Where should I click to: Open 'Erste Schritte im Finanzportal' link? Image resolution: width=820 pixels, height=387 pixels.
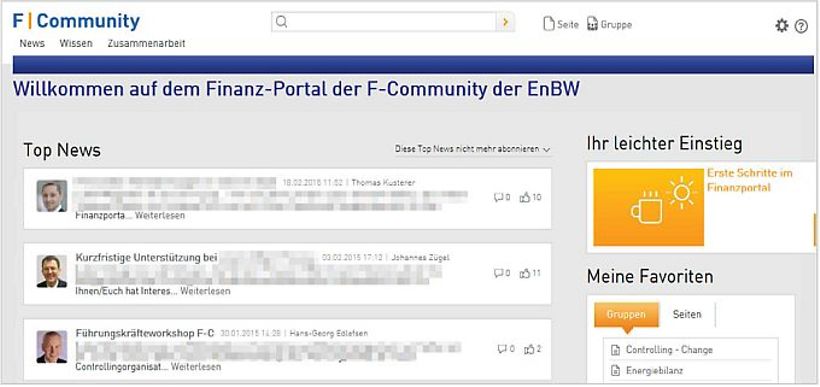tap(750, 180)
